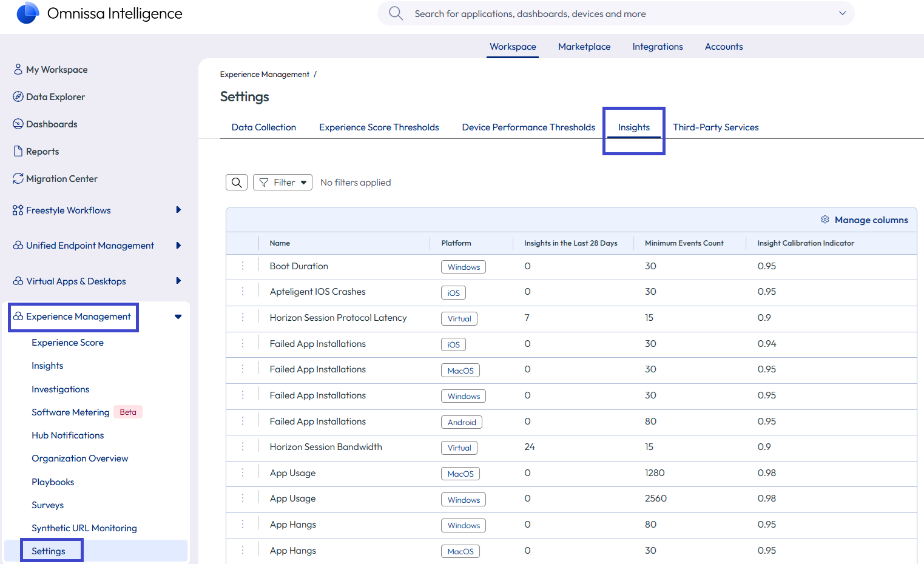
Task: Switch to Third-Party Services tab
Action: click(716, 127)
